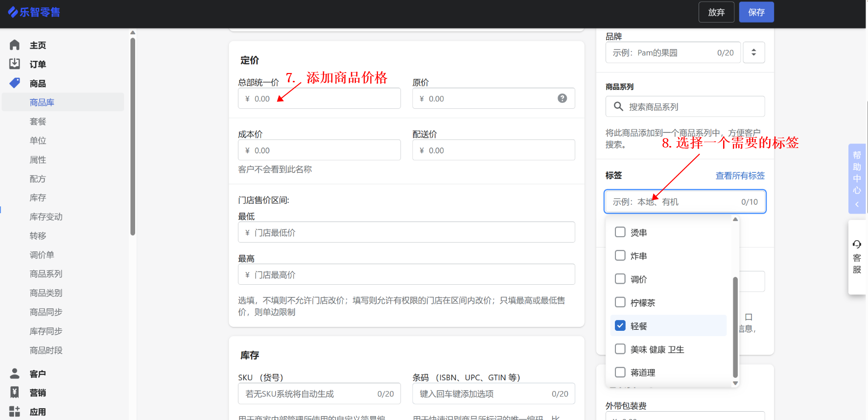868x420 pixels.
Task: Check the 烫串 tag checkbox
Action: 620,232
